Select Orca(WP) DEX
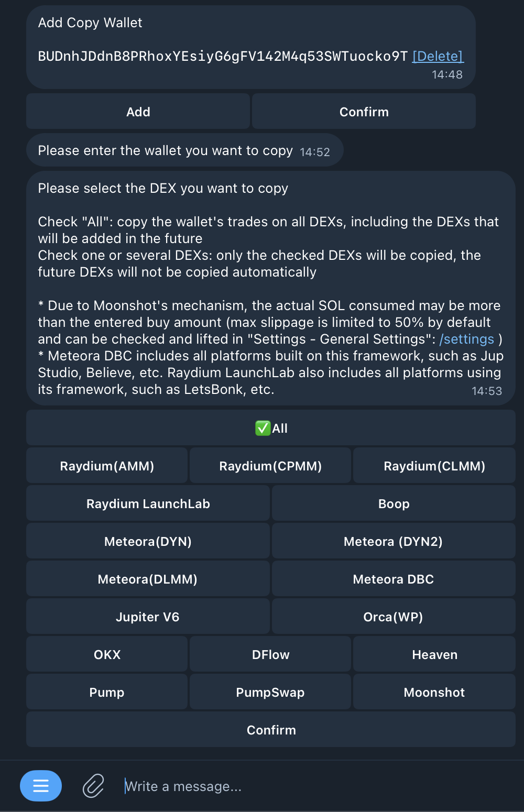This screenshot has width=524, height=812. tap(394, 617)
